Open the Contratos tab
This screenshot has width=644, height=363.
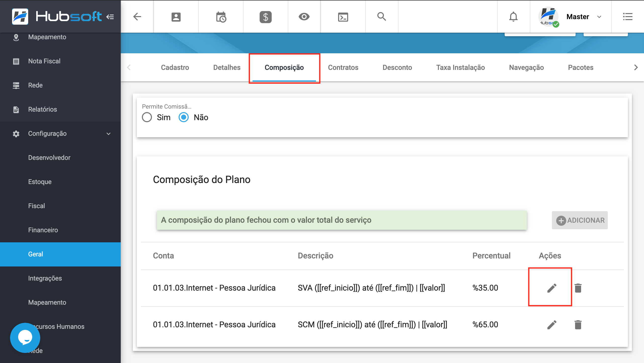click(343, 67)
